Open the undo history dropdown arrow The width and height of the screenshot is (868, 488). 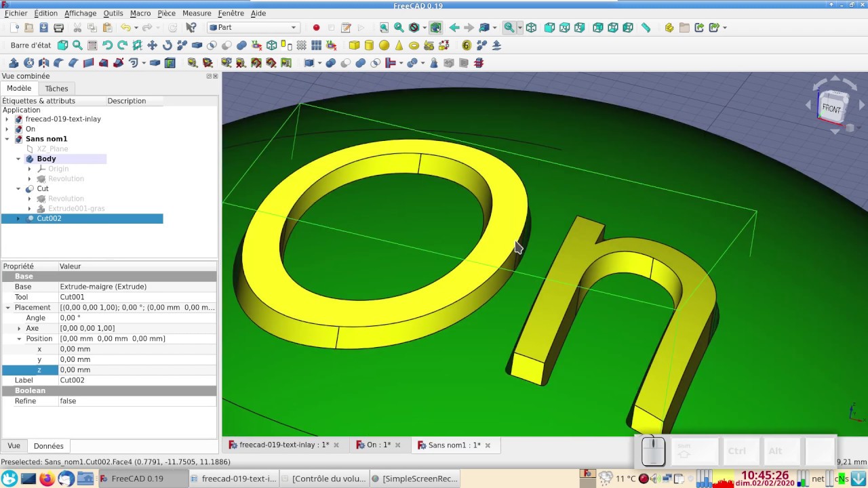coord(136,28)
